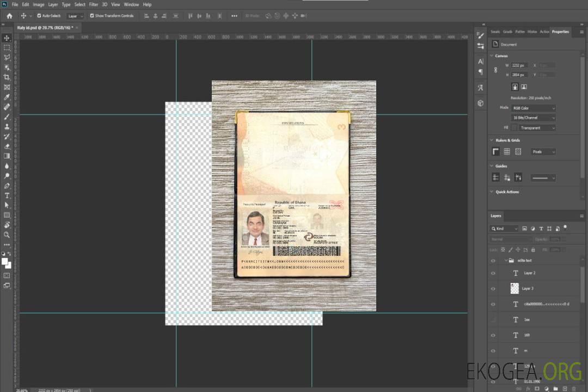
Task: Click the foreground color swatch
Action: point(5,261)
